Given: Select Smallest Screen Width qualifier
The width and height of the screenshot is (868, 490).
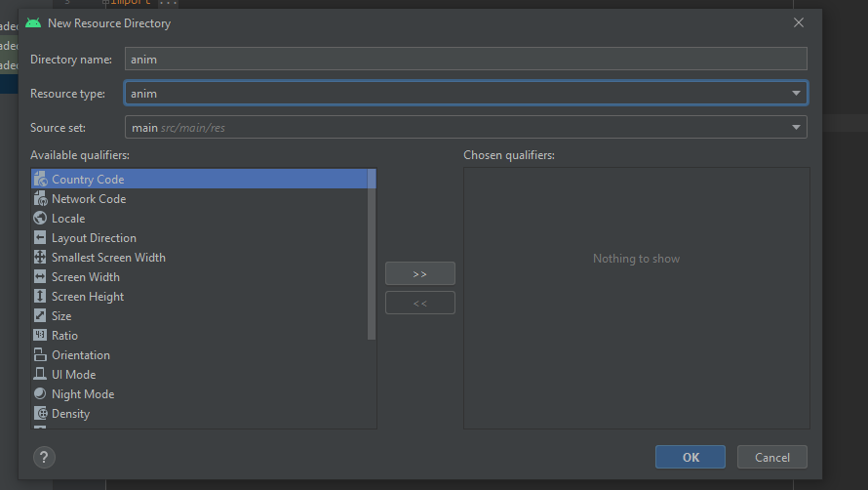Looking at the screenshot, I should click(199, 257).
